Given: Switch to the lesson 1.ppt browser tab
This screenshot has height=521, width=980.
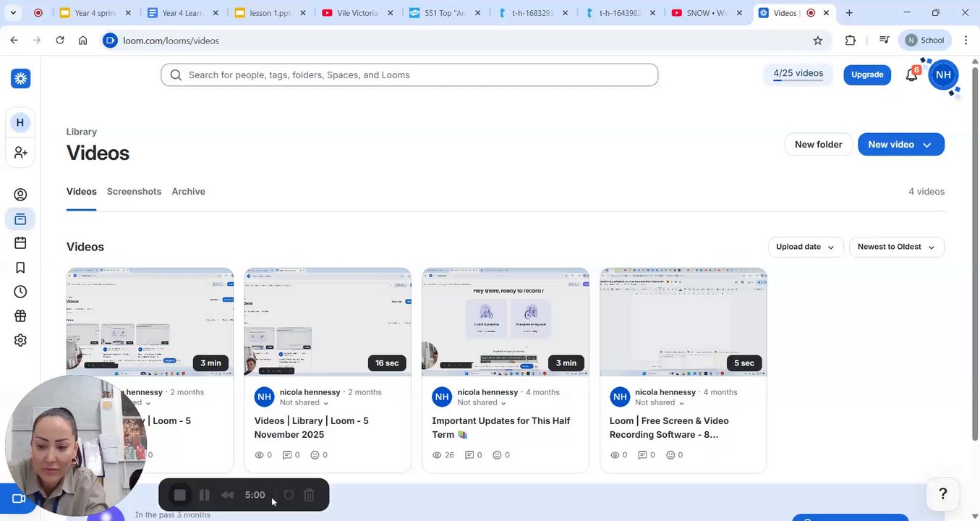Looking at the screenshot, I should coord(270,13).
